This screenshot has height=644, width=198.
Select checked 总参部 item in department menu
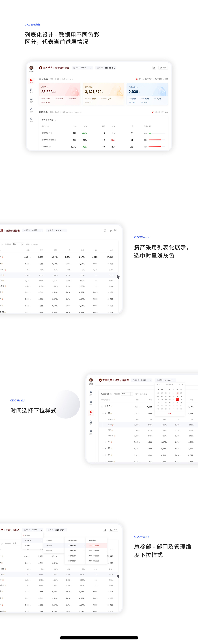(x=32, y=536)
